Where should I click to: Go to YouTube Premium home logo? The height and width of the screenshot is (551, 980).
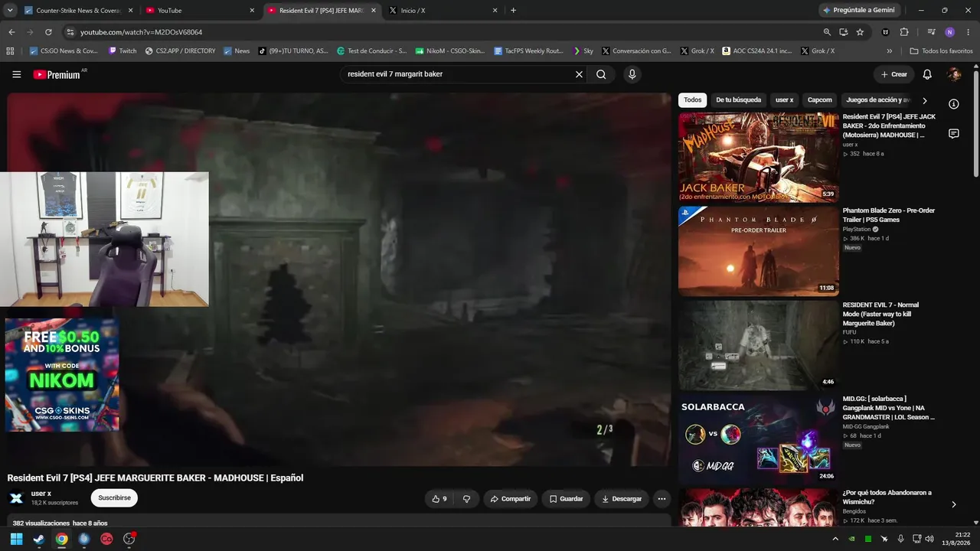click(57, 74)
